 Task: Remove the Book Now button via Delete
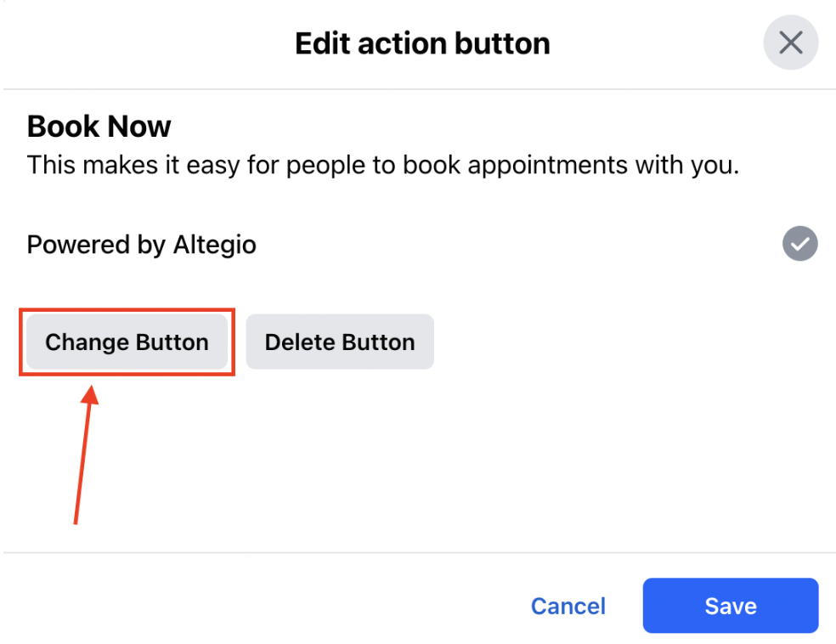click(x=340, y=342)
